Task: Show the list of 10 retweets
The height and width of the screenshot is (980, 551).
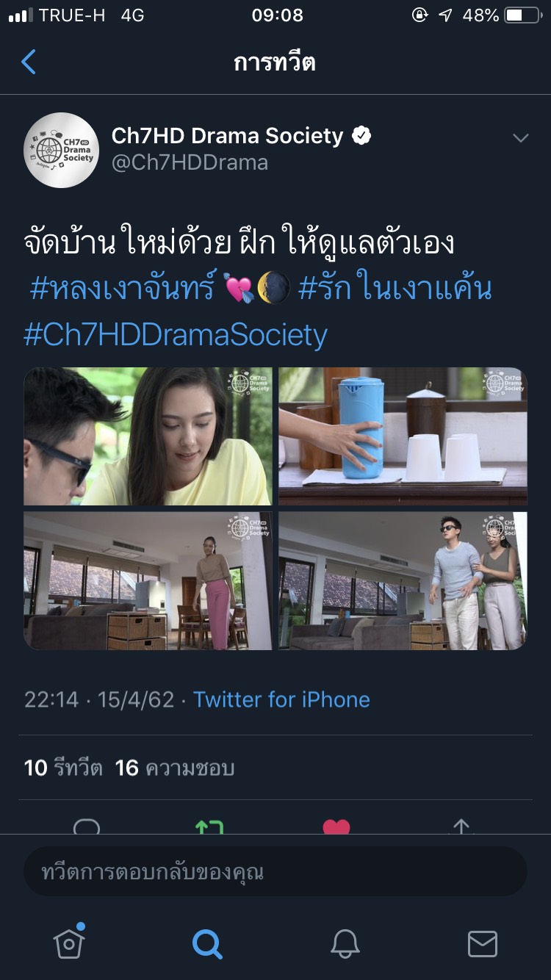Action: tap(63, 768)
